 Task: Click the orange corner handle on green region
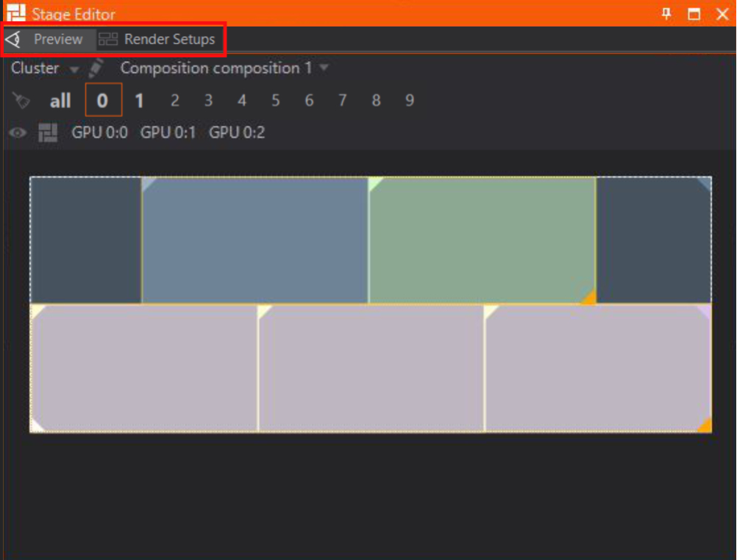[588, 297]
